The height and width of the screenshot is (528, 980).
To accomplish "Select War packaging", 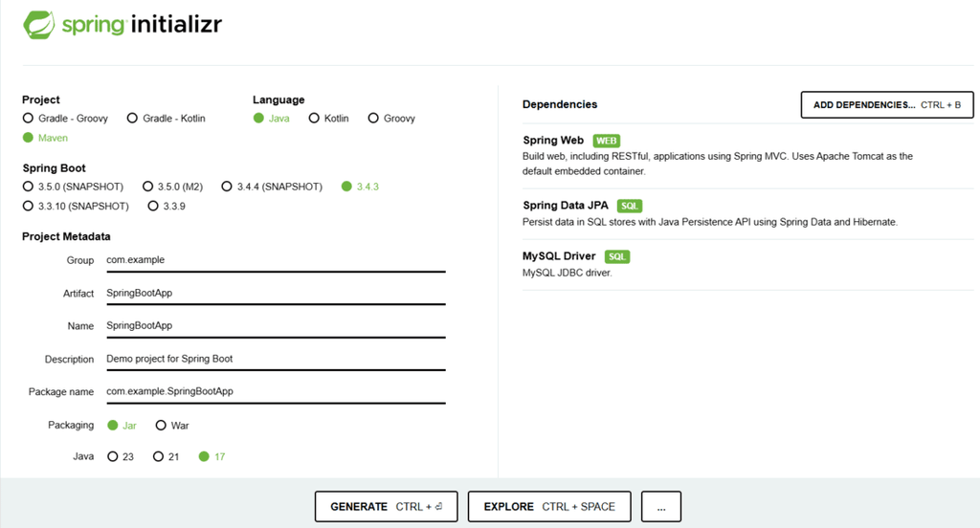I will tap(172, 426).
